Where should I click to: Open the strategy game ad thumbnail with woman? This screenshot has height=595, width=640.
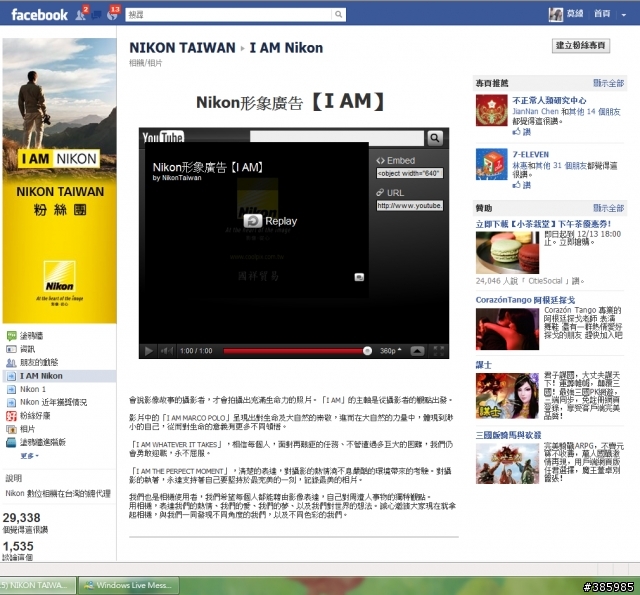pos(507,396)
